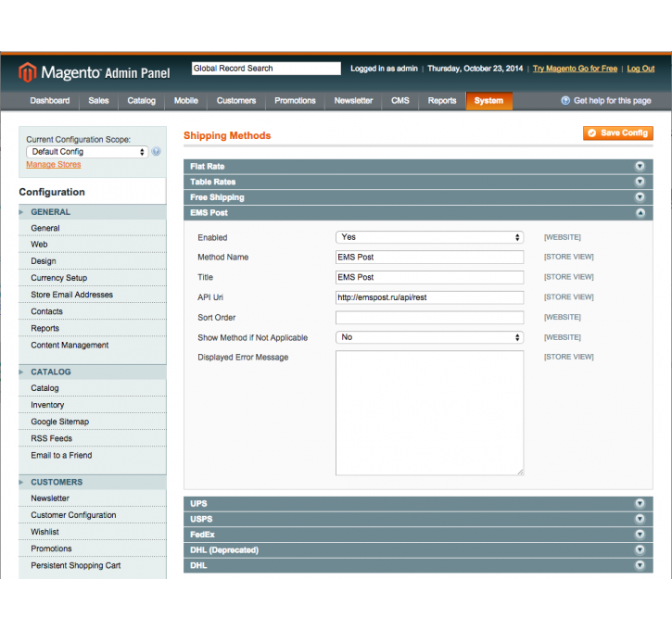Open the Current Configuration Scope dropdown
Viewport: 672px width, 630px height.
[x=87, y=152]
